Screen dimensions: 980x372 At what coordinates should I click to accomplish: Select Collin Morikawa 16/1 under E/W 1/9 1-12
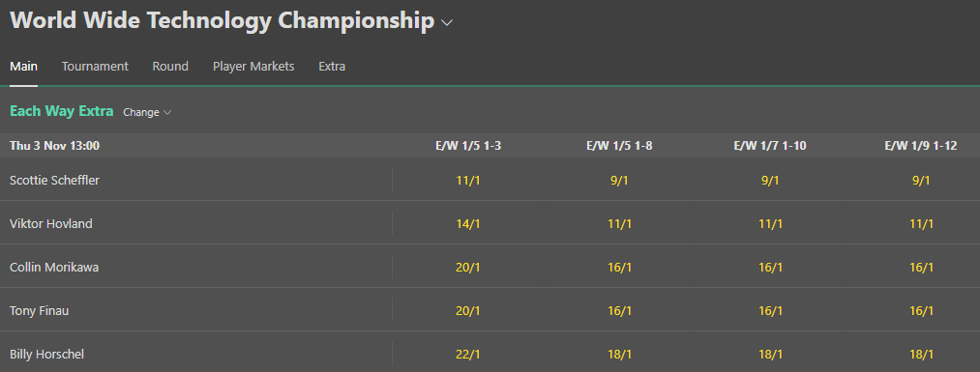[x=921, y=267]
